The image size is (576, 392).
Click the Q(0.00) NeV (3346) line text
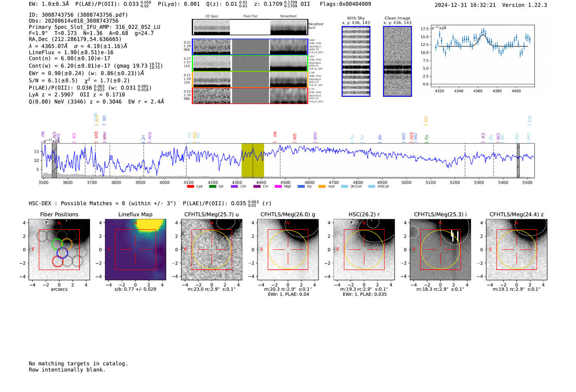[96, 102]
